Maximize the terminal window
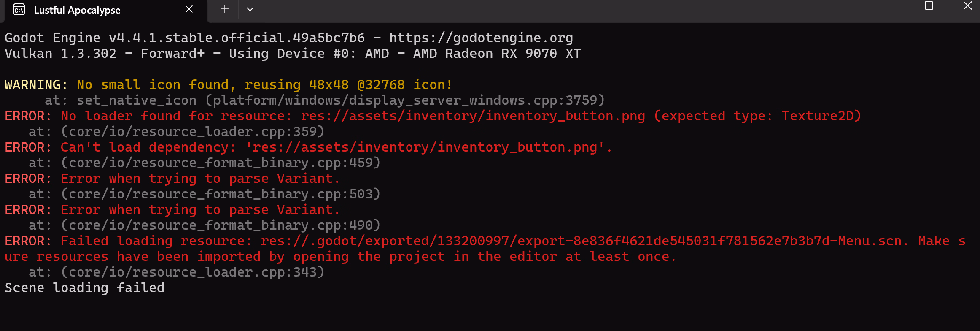Image resolution: width=980 pixels, height=331 pixels. point(929,5)
